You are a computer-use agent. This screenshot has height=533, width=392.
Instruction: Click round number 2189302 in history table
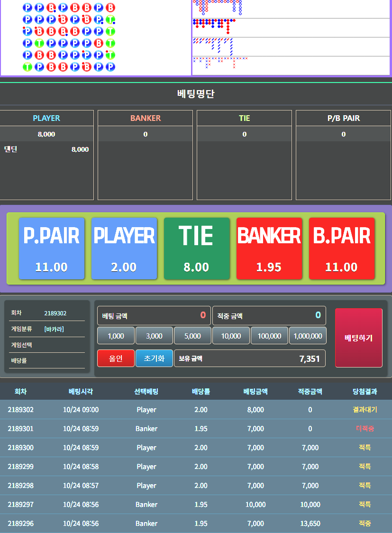(x=21, y=410)
